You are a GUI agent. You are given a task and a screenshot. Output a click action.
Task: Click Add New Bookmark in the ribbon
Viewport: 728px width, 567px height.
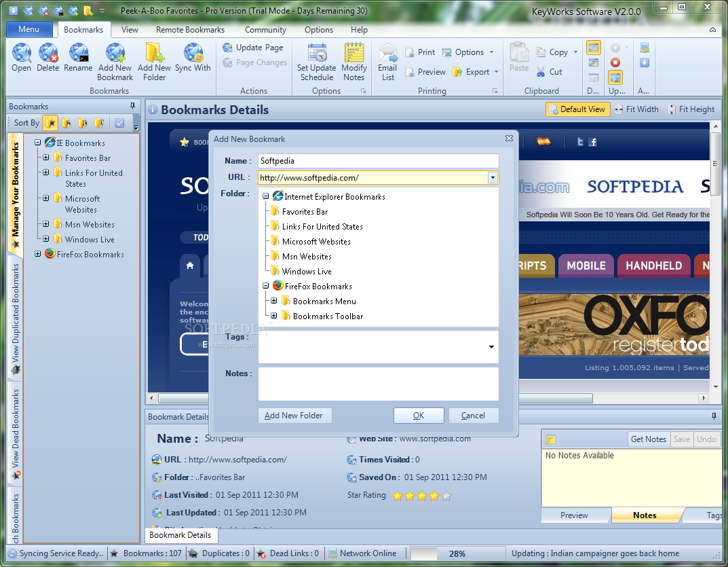coord(115,62)
